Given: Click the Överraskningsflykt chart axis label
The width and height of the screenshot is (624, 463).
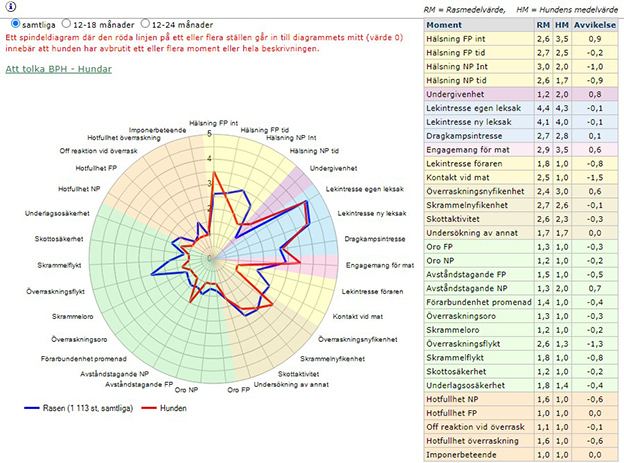Looking at the screenshot, I should click(56, 292).
